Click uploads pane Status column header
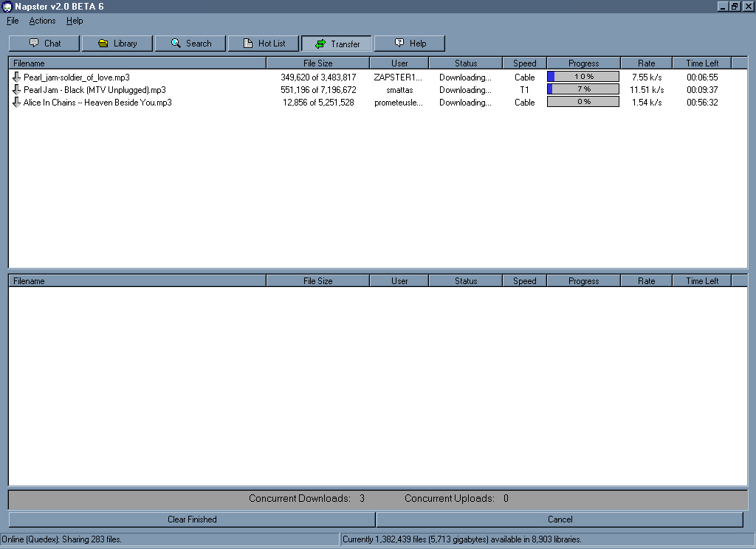Viewport: 756px width, 549px height. coord(466,281)
